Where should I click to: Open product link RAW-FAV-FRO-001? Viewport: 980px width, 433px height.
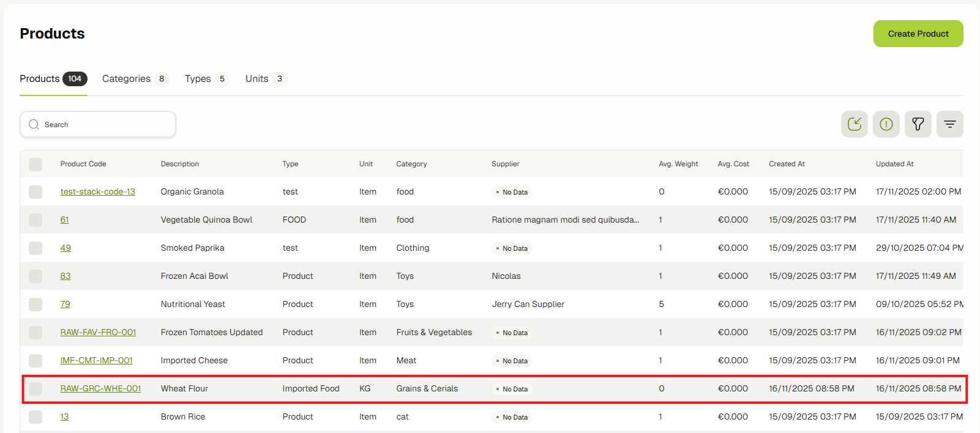tap(98, 332)
